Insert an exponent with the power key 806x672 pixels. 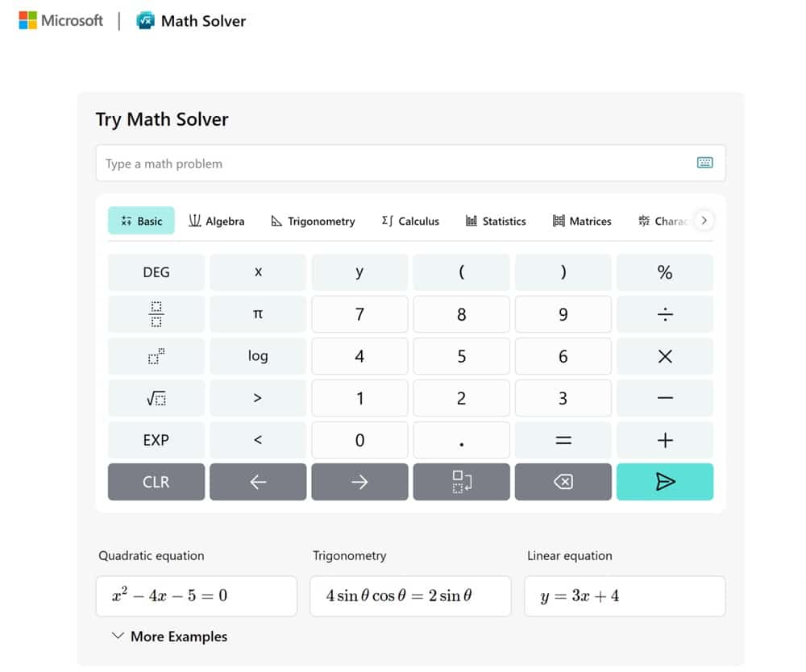156,356
